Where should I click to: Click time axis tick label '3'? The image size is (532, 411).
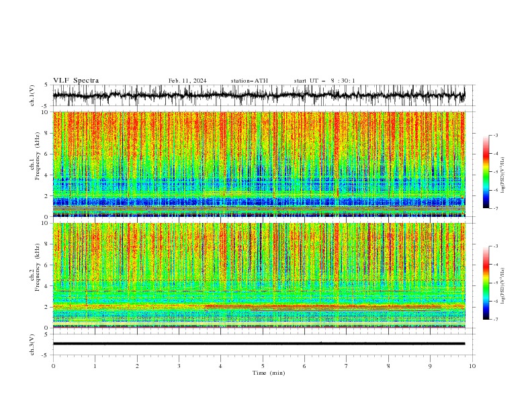pos(179,366)
